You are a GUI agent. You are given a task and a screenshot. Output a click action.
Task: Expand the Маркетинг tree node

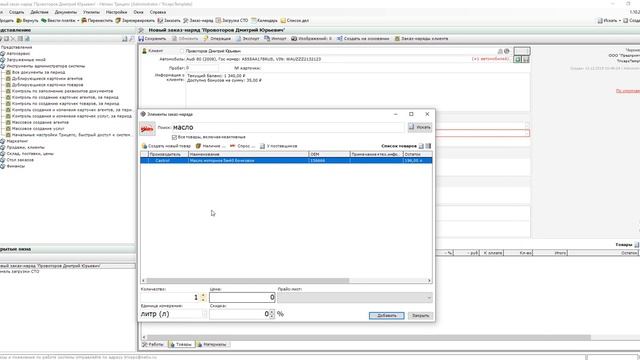2,141
